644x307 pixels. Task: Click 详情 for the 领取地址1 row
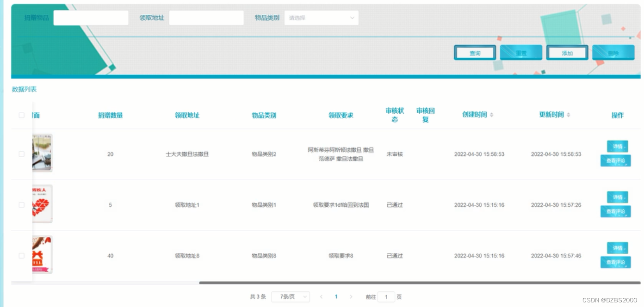point(618,197)
